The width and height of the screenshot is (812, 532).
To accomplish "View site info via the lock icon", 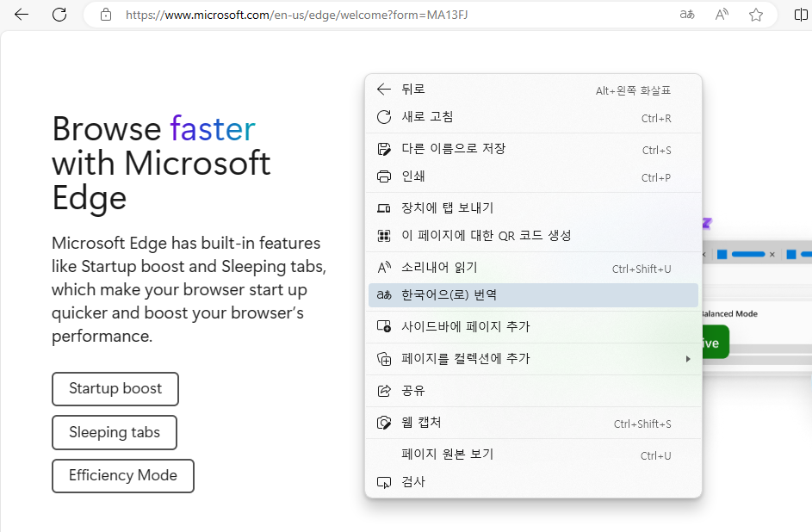I will (106, 15).
